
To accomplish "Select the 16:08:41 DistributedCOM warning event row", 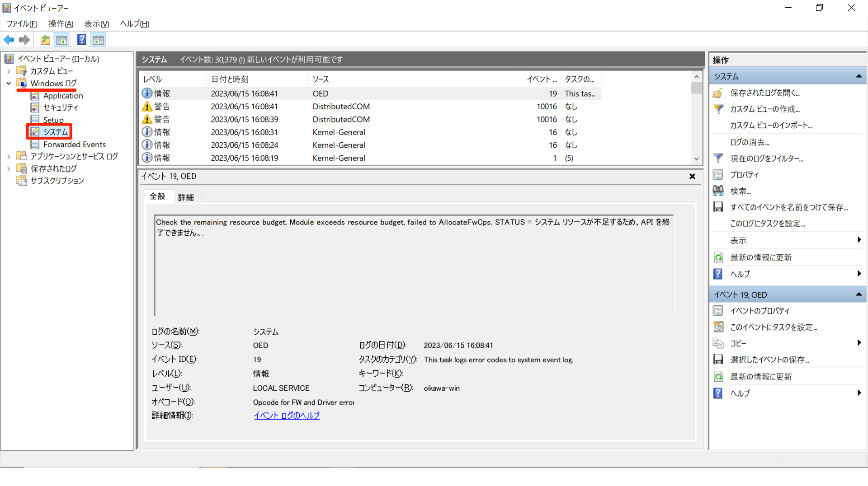I will pos(370,107).
